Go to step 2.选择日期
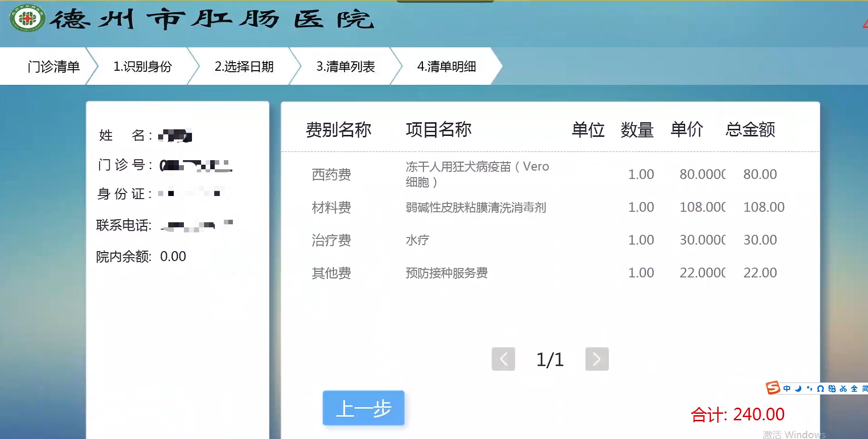This screenshot has width=868, height=439. (244, 67)
